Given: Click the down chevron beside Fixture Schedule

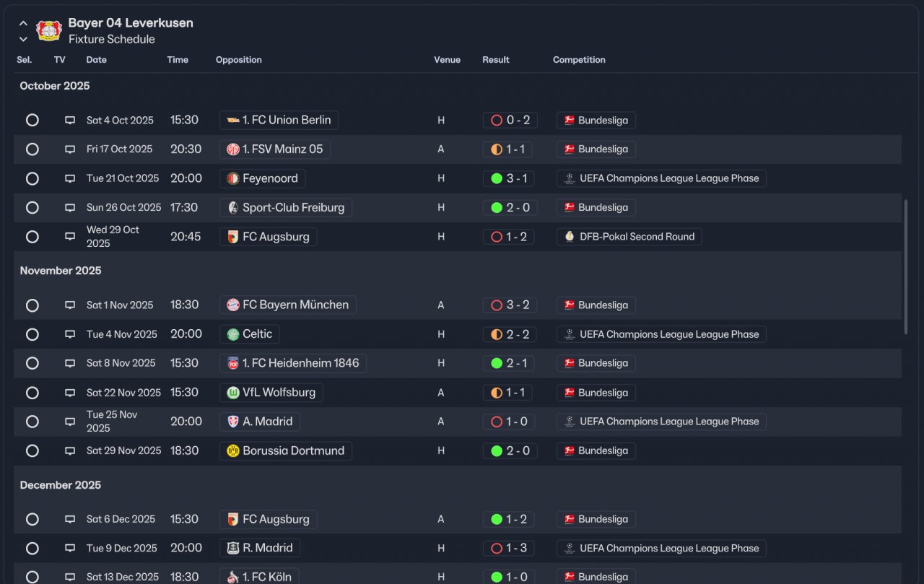Looking at the screenshot, I should pos(23,39).
